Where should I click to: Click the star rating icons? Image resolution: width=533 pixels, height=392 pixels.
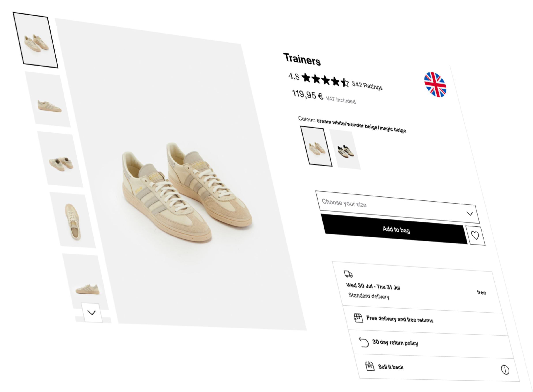pos(325,80)
